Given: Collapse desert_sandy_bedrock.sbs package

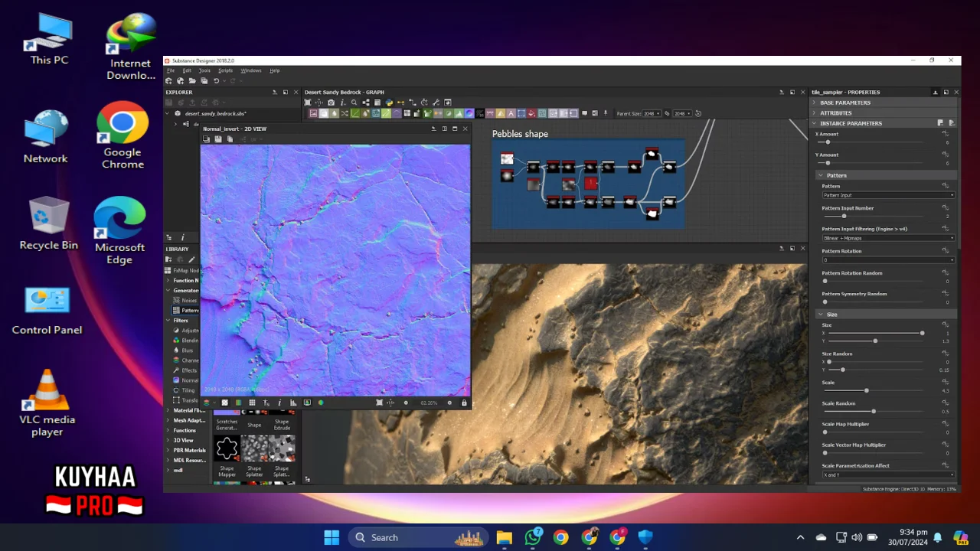Looking at the screenshot, I should coord(167,113).
